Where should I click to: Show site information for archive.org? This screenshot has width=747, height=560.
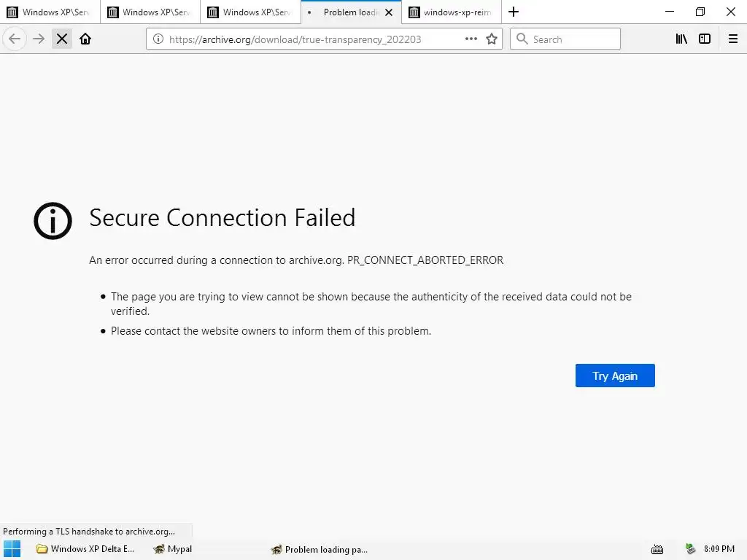tap(158, 39)
